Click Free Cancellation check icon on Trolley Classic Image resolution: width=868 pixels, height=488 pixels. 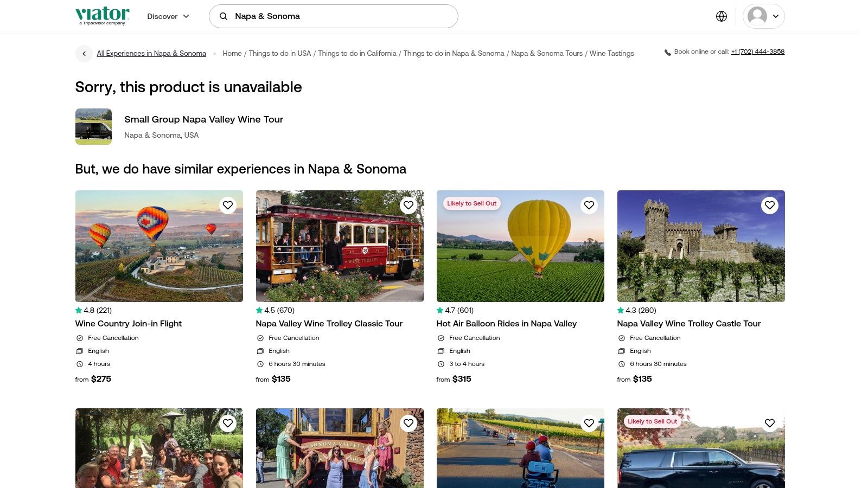[x=260, y=338]
